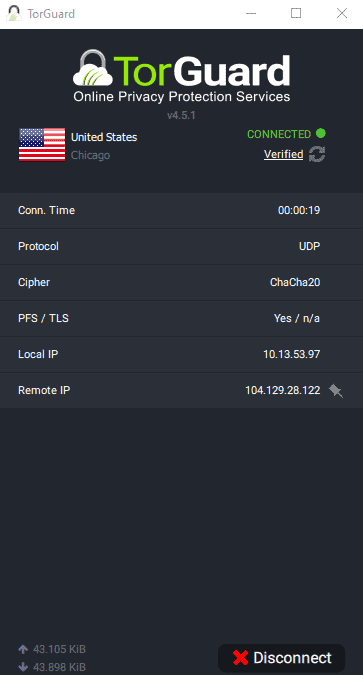Image resolution: width=363 pixels, height=675 pixels.
Task: Click the Protocol row showing UDP
Action: 181,246
